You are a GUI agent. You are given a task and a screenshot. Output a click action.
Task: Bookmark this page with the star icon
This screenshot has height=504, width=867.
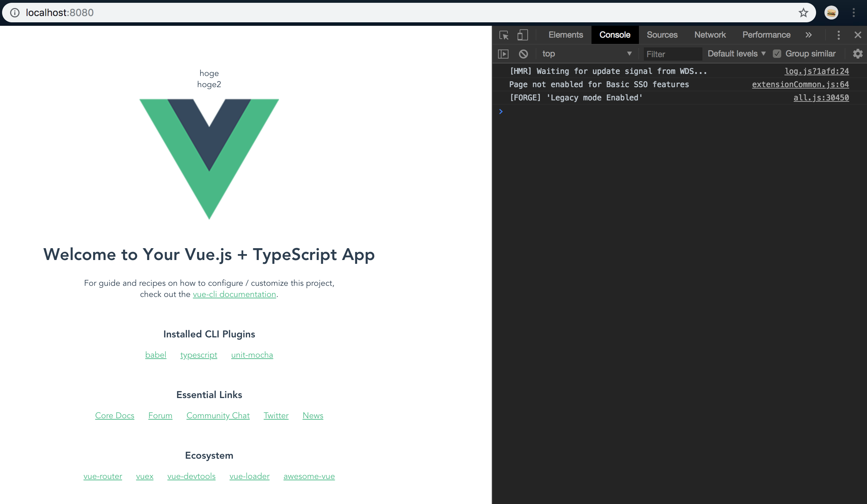coord(803,13)
